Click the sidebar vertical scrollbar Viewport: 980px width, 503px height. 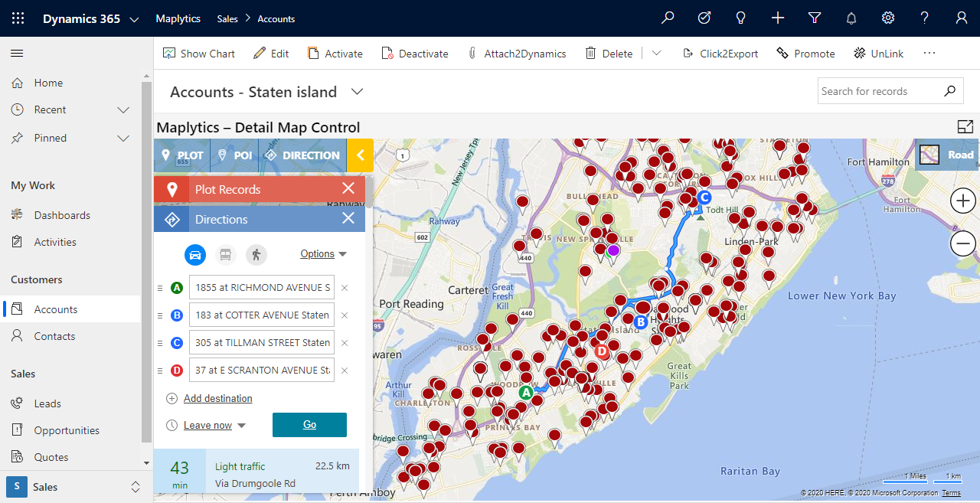[x=146, y=260]
